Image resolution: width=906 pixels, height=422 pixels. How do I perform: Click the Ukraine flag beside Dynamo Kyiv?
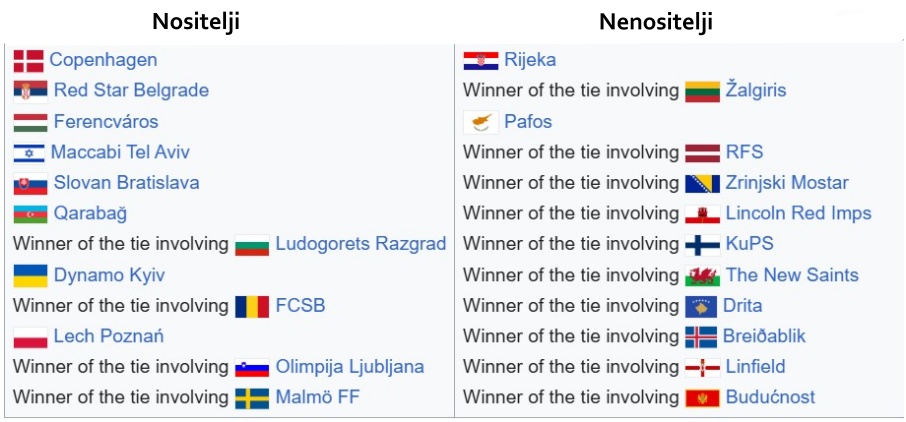click(x=31, y=276)
